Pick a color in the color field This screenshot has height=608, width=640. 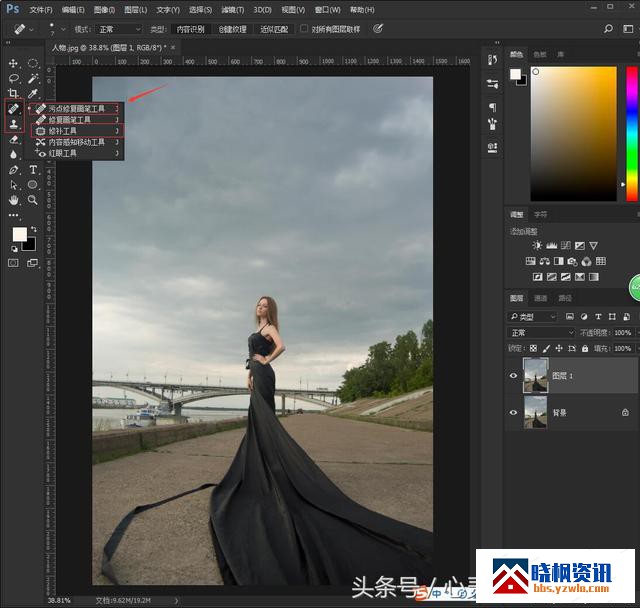tap(573, 134)
